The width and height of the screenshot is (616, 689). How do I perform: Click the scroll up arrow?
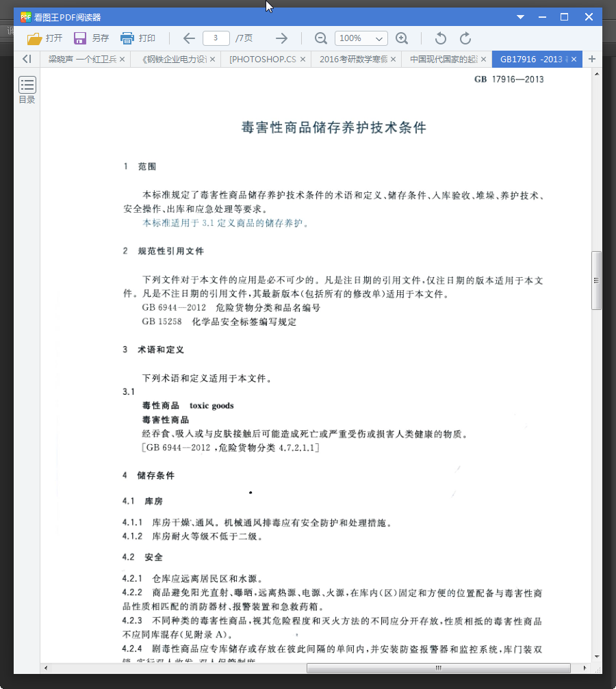point(596,74)
